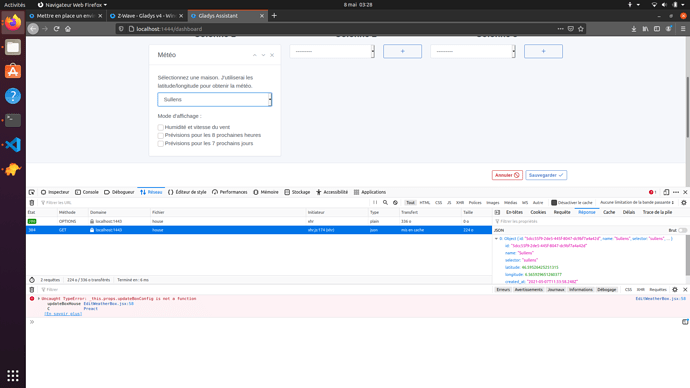The width and height of the screenshot is (690, 388).
Task: Toggle the Débogage console filter
Action: pyautogui.click(x=606, y=289)
